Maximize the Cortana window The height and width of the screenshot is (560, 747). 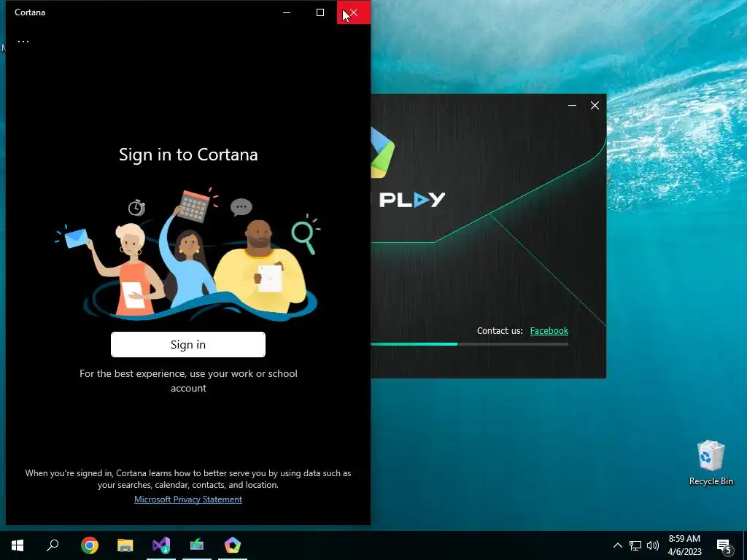(320, 12)
